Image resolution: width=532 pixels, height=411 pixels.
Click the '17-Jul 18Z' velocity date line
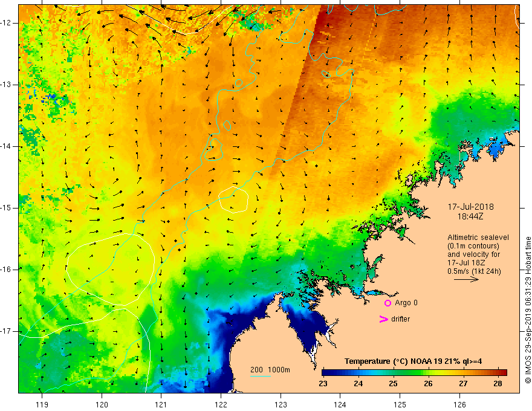click(466, 263)
